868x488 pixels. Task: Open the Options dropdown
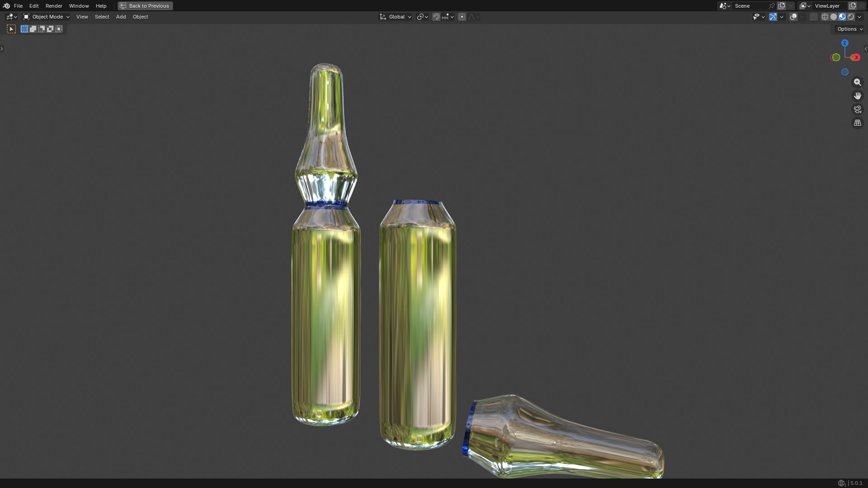click(x=849, y=29)
